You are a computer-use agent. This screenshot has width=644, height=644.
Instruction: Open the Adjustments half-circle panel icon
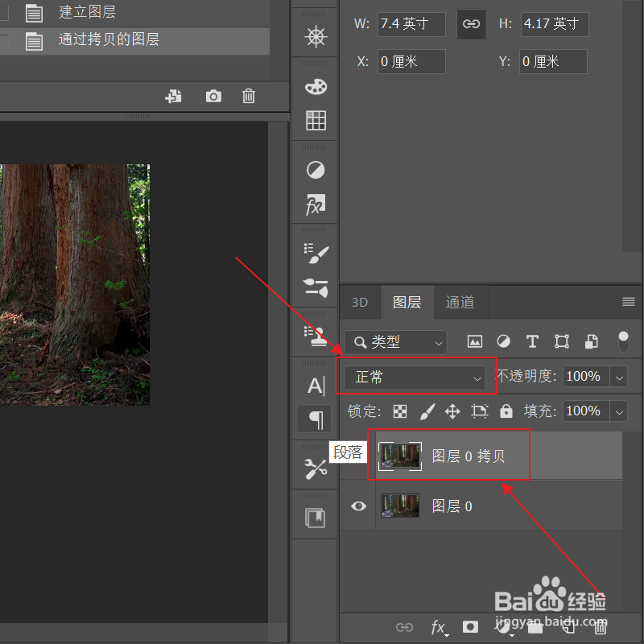(316, 170)
